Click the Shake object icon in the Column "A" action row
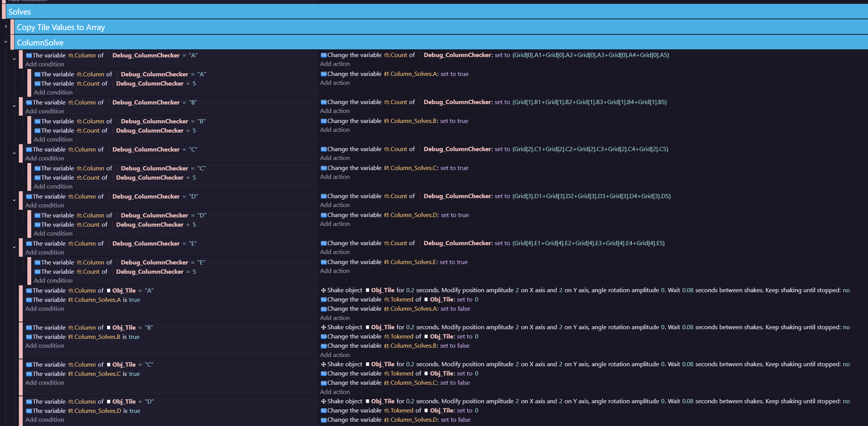The height and width of the screenshot is (426, 868). (324, 290)
